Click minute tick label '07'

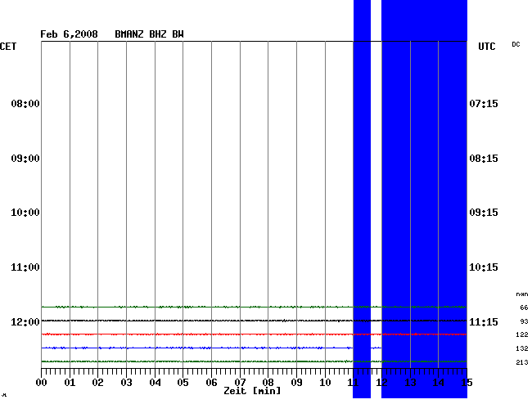point(240,383)
